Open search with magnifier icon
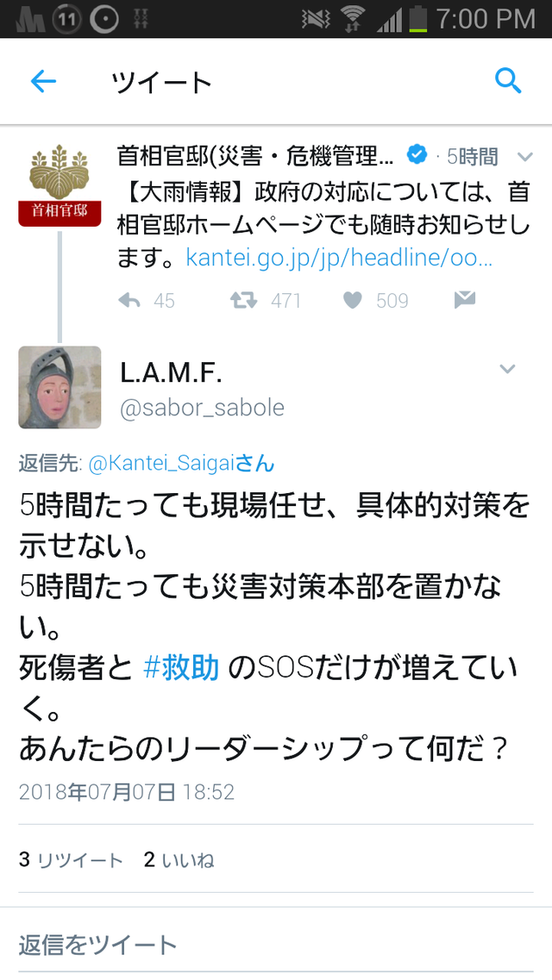This screenshot has height=980, width=552. (x=508, y=81)
